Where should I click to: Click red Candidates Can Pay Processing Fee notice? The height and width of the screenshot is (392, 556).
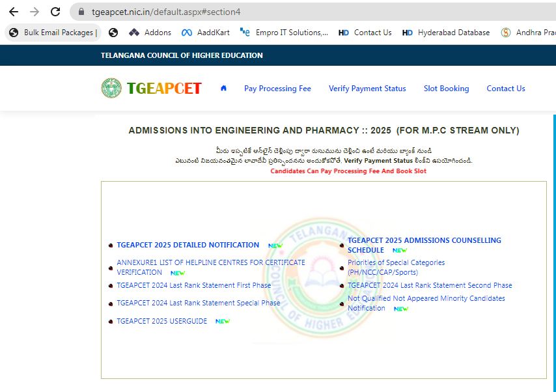tap(348, 171)
